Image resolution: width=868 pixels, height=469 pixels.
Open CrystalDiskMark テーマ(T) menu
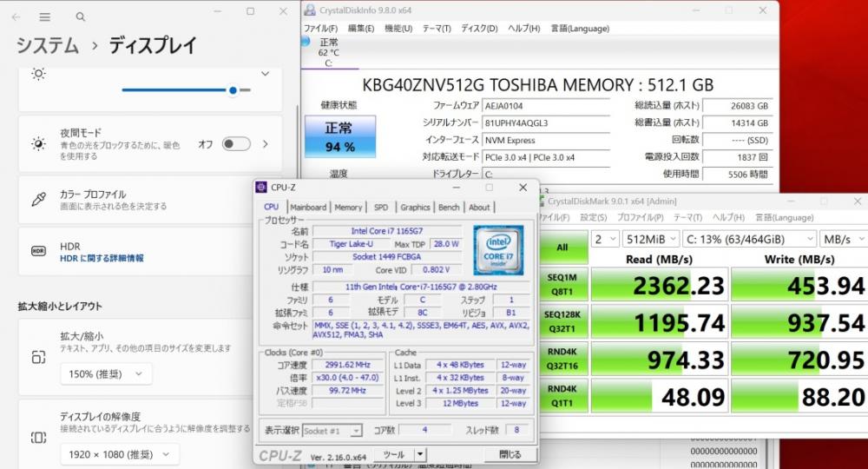click(687, 218)
